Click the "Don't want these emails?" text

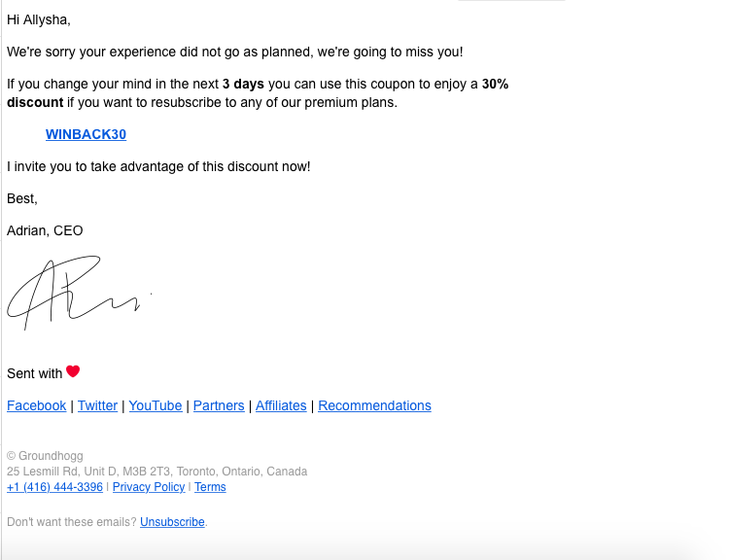72,522
